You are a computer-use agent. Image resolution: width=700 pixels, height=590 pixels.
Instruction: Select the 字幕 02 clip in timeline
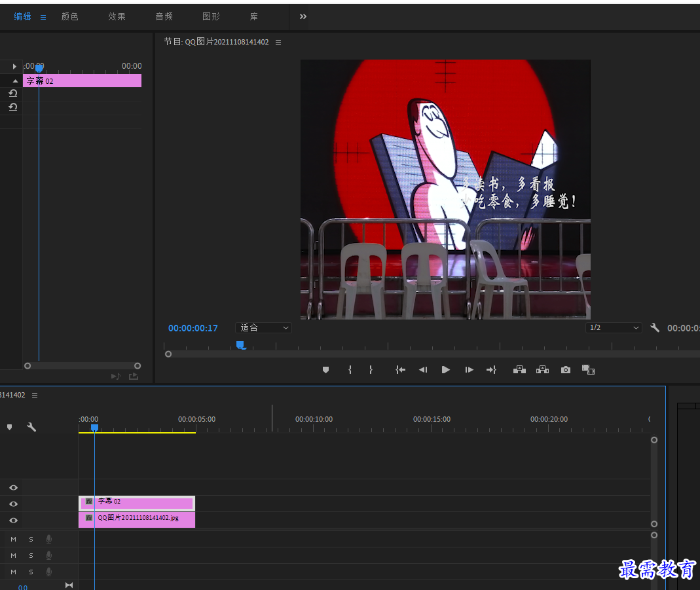(x=137, y=504)
